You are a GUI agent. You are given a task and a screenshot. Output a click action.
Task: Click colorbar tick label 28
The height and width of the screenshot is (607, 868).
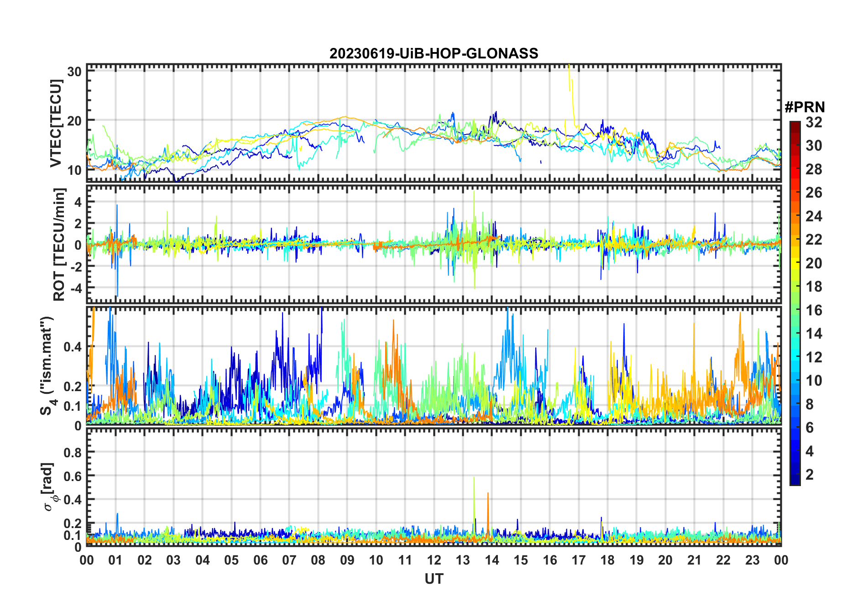click(x=814, y=169)
